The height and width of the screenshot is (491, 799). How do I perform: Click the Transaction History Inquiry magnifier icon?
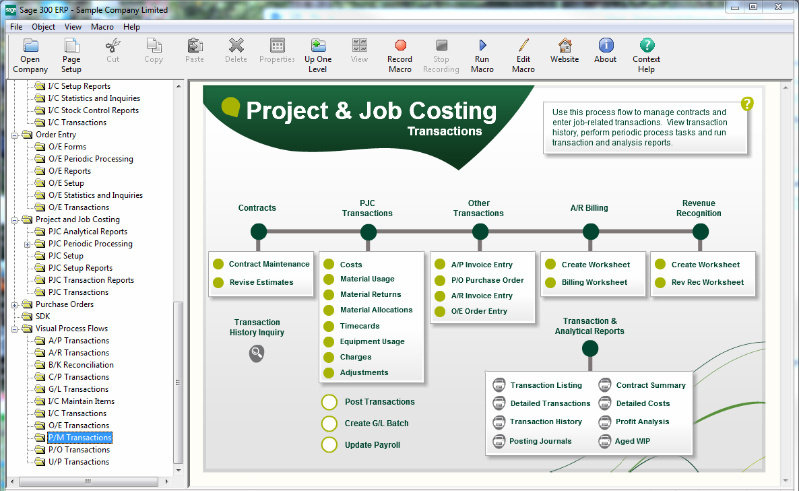(x=257, y=353)
